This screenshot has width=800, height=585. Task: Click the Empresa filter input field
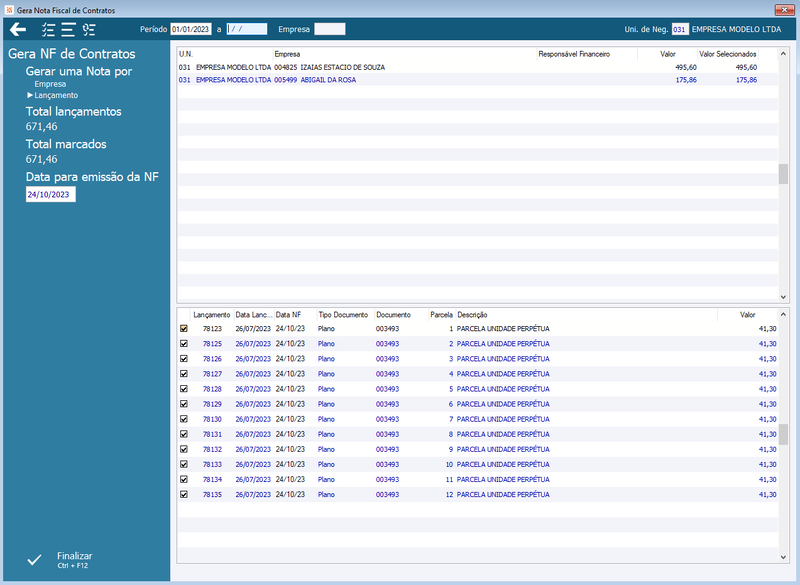[330, 29]
